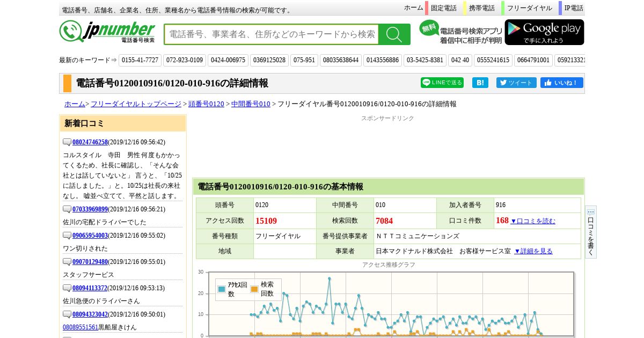Screen dimensions: 644x338
Task: Select keyword 08035638644
Action: (x=340, y=60)
